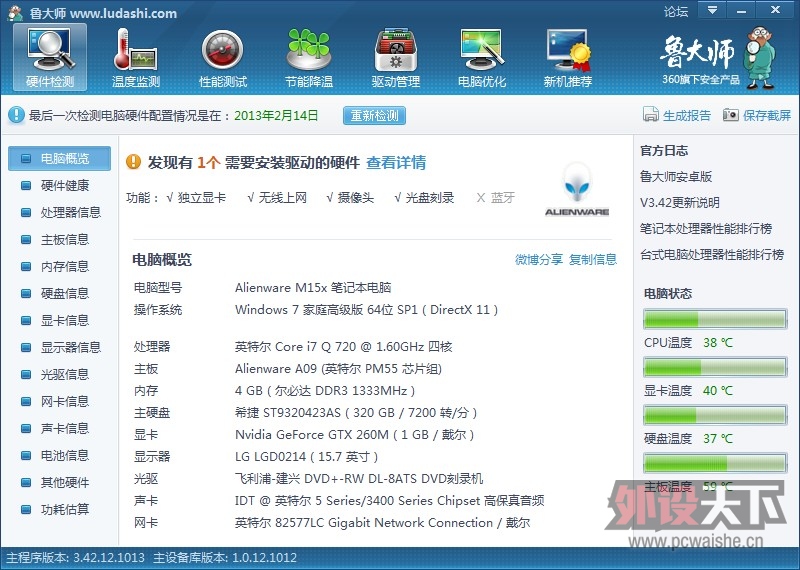The image size is (800, 570).
Task: Click the Windows 7 家庭高级版 OS text
Action: click(x=366, y=310)
